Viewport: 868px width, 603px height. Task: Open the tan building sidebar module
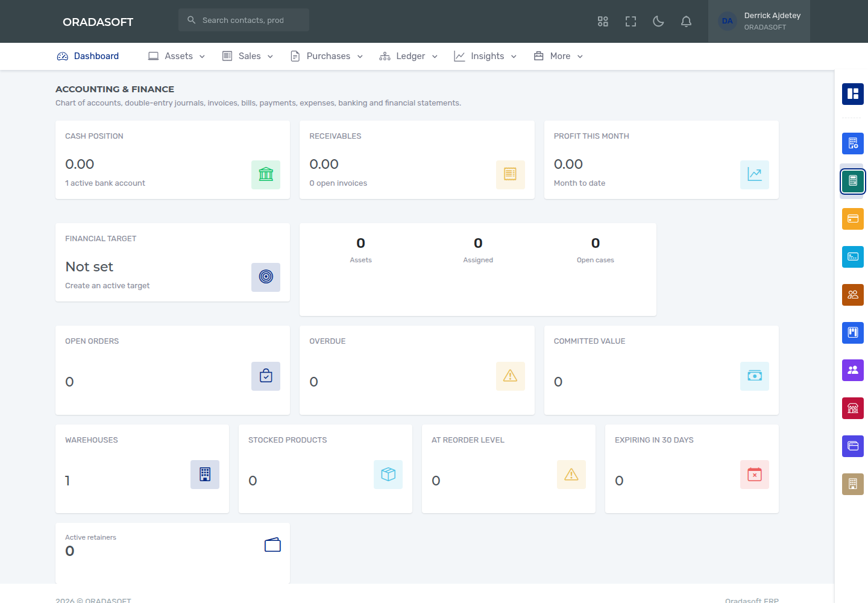[x=853, y=484]
